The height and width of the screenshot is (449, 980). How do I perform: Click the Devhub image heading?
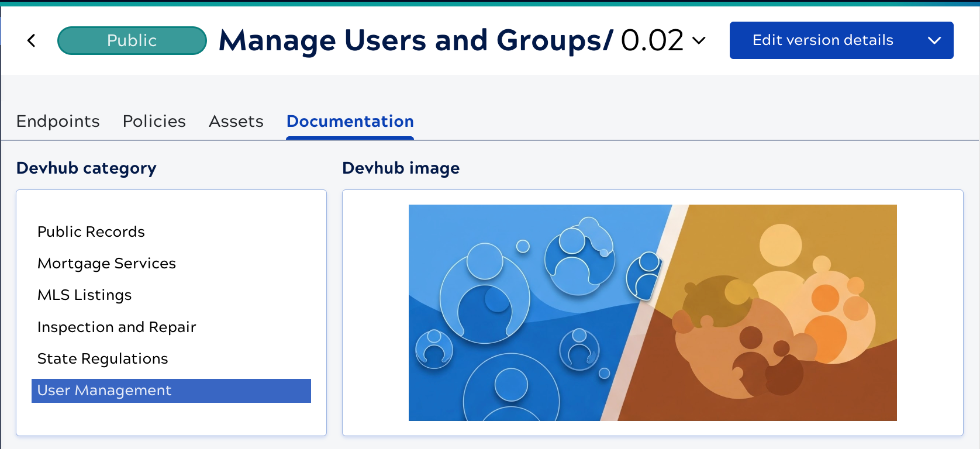pos(401,168)
